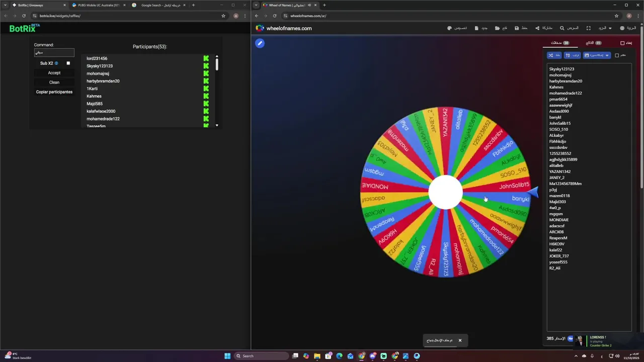
Task: Click the Command input field
Action: 54,52
